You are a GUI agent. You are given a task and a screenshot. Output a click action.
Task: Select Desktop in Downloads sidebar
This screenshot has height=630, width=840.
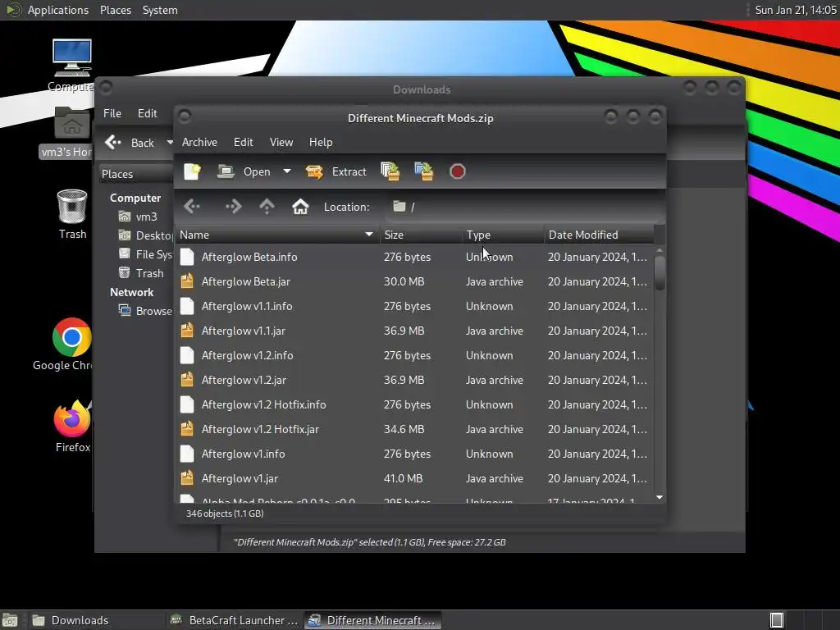(x=146, y=235)
